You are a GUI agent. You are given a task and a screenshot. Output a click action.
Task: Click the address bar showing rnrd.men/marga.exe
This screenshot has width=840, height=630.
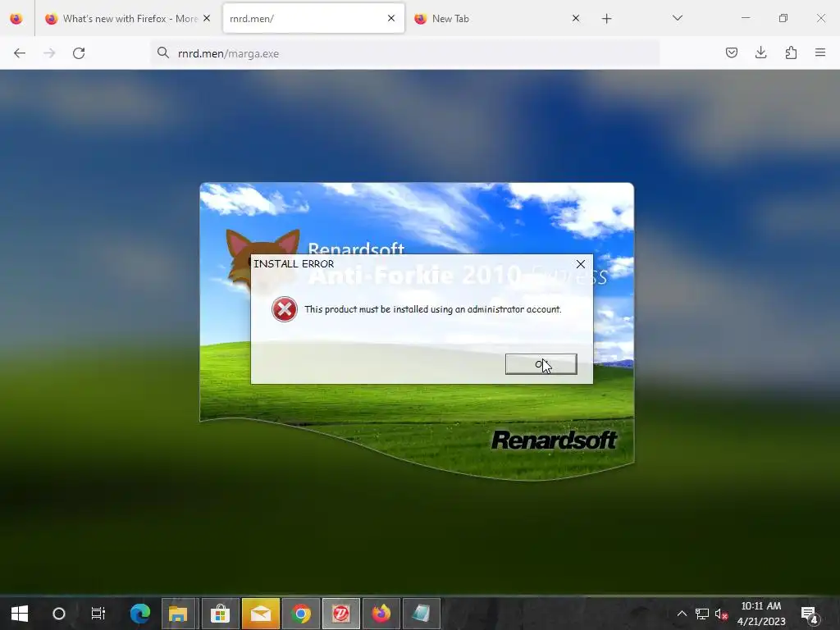(405, 53)
